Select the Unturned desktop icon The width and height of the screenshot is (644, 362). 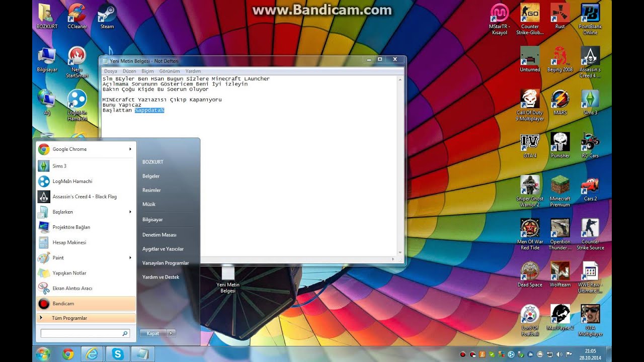530,59
